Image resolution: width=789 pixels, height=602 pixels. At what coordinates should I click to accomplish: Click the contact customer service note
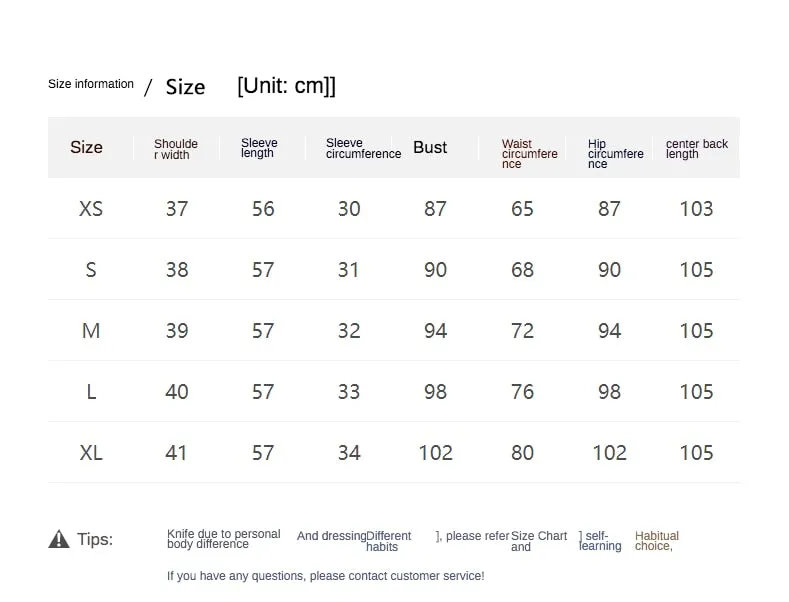[x=325, y=576]
